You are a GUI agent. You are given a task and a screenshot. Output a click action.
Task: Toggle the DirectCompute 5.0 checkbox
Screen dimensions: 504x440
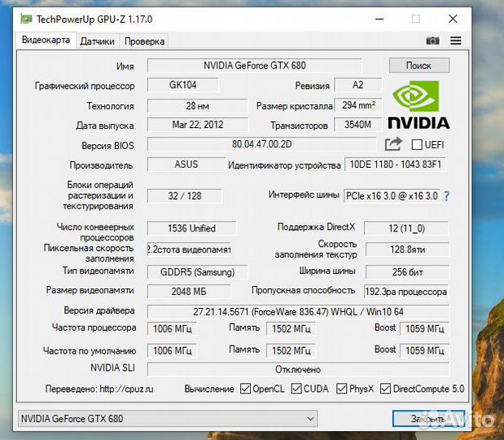pyautogui.click(x=385, y=389)
